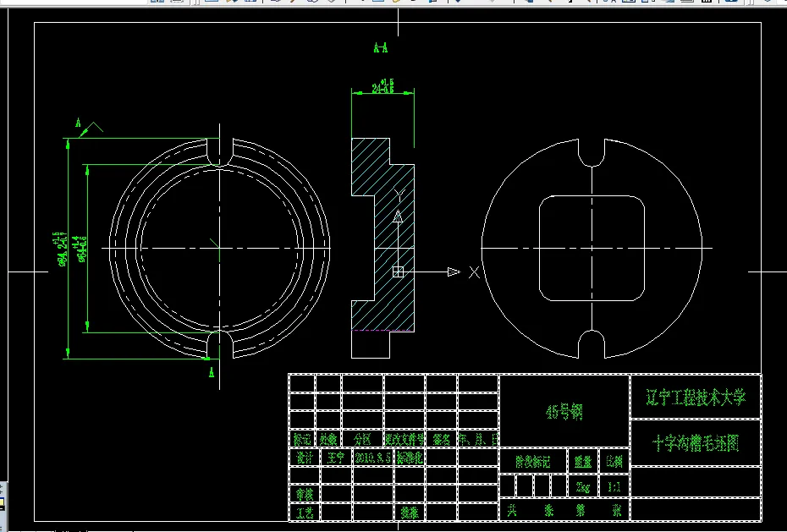The width and height of the screenshot is (787, 532).
Task: Click the 年、月、日 title block cell
Action: (x=478, y=439)
